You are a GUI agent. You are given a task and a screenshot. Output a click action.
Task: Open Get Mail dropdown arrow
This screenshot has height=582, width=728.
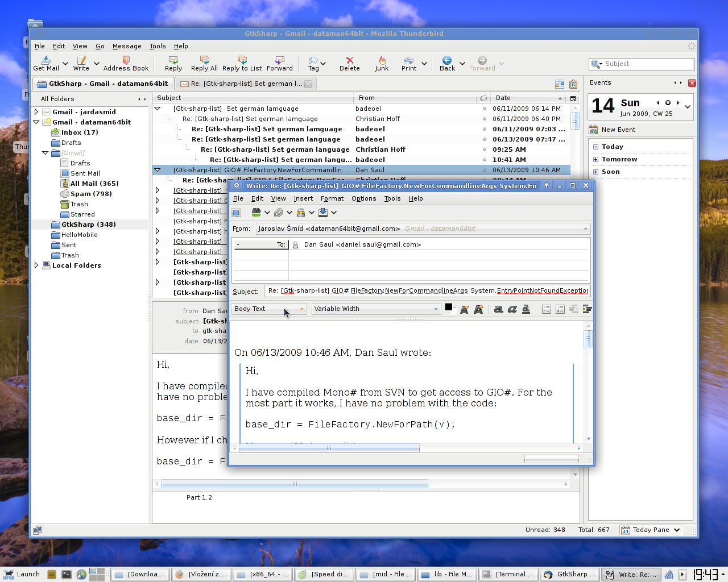pyautogui.click(x=65, y=64)
